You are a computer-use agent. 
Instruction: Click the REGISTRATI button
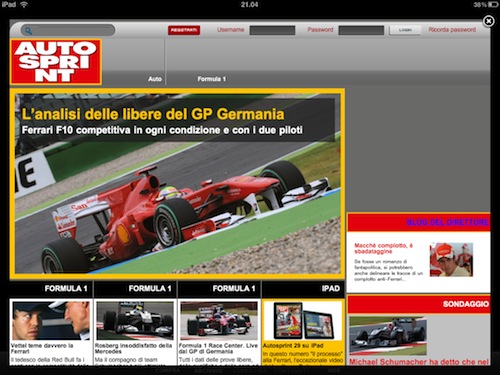(x=184, y=30)
